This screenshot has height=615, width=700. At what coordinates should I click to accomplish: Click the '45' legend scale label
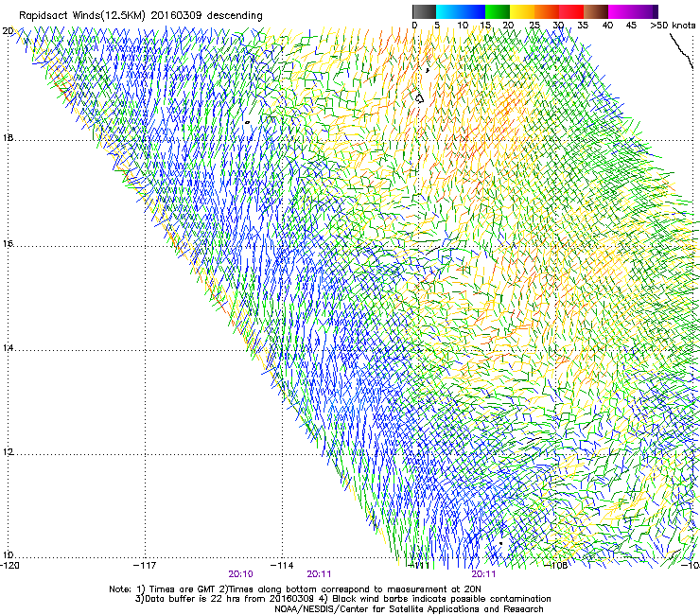point(631,26)
